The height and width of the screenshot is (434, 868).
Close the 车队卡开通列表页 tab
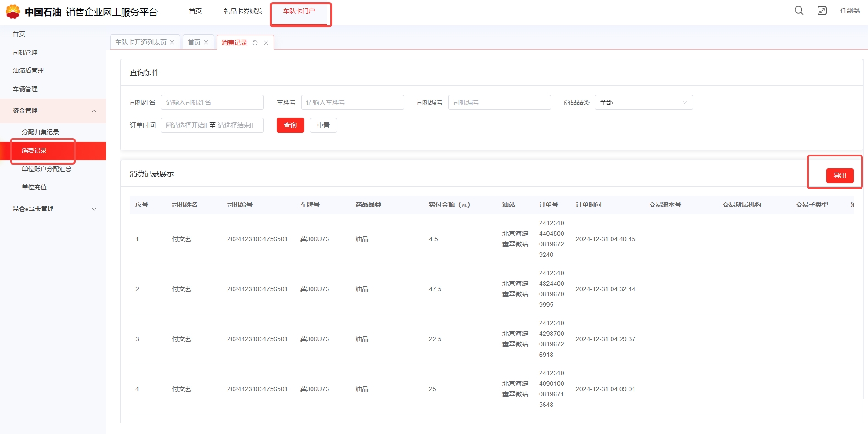(x=172, y=42)
